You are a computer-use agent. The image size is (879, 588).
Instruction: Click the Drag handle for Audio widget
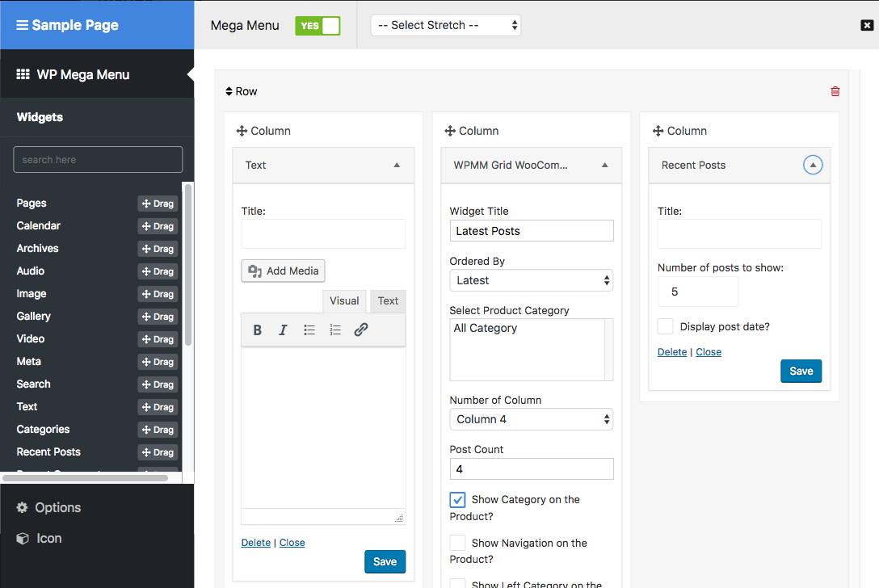click(x=158, y=271)
